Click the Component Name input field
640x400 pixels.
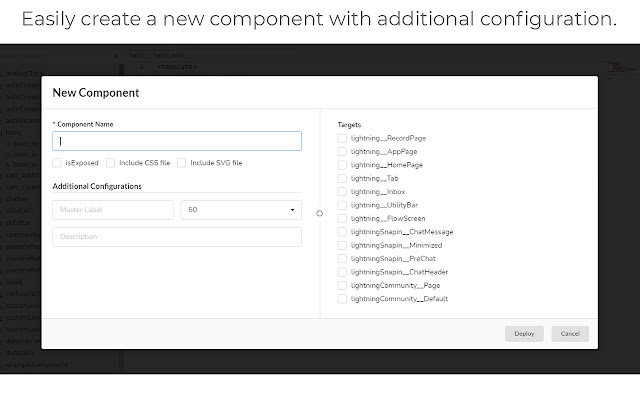click(177, 141)
